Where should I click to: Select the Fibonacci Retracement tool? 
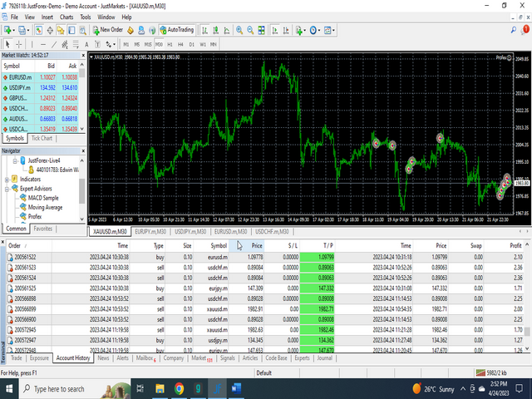76,44
